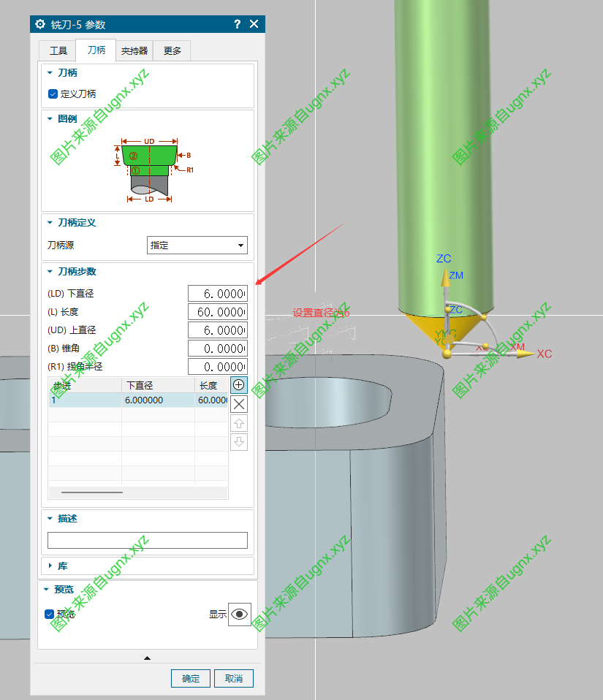The image size is (603, 700).
Task: Click the dialog settings gear icon
Action: pos(40,24)
